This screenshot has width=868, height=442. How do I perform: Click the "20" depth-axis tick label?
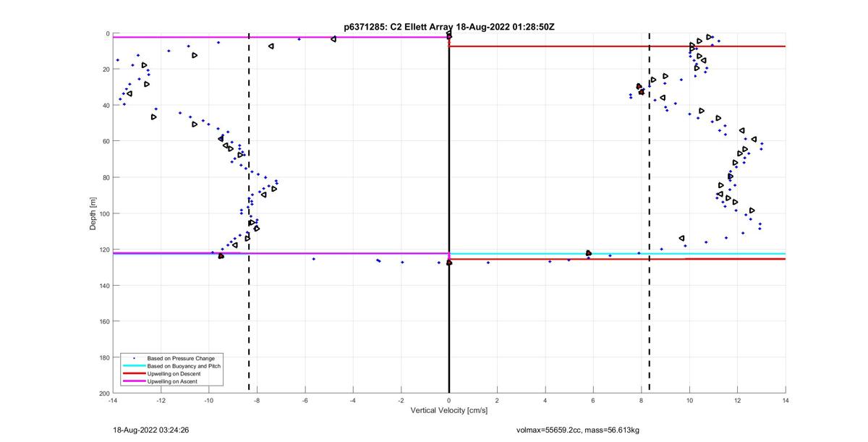pos(106,69)
